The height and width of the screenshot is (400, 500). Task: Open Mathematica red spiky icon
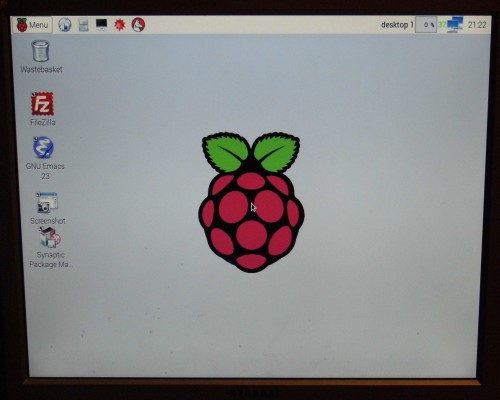[120, 25]
